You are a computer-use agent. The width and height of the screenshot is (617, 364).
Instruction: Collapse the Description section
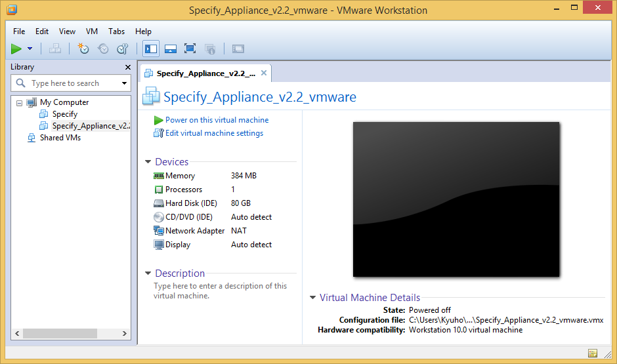point(148,273)
